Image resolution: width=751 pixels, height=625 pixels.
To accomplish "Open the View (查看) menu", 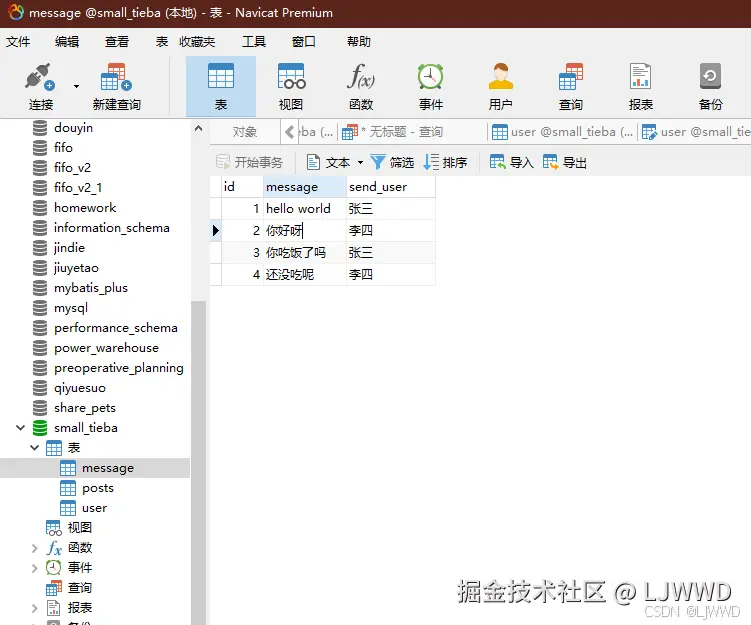I will coord(117,42).
